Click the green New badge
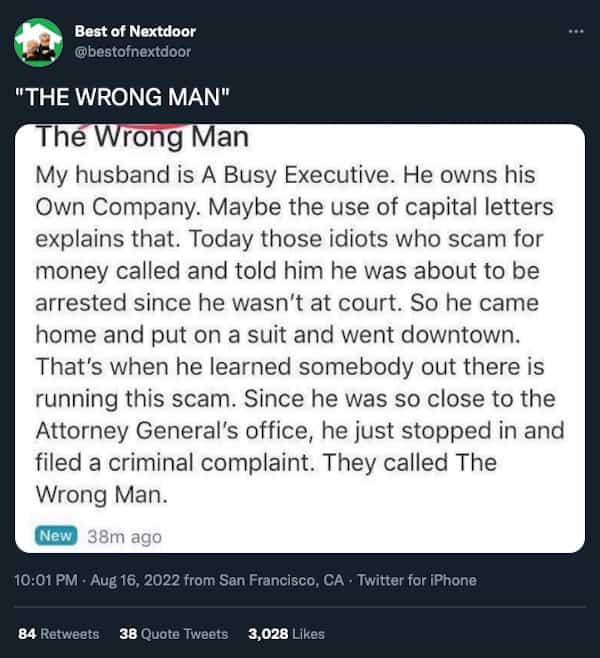The image size is (600, 658). tap(56, 535)
